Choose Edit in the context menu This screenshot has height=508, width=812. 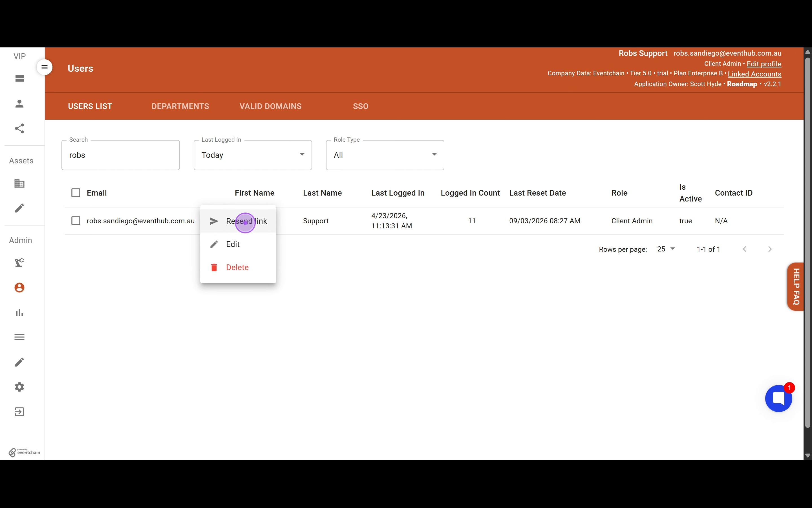[x=238, y=244]
